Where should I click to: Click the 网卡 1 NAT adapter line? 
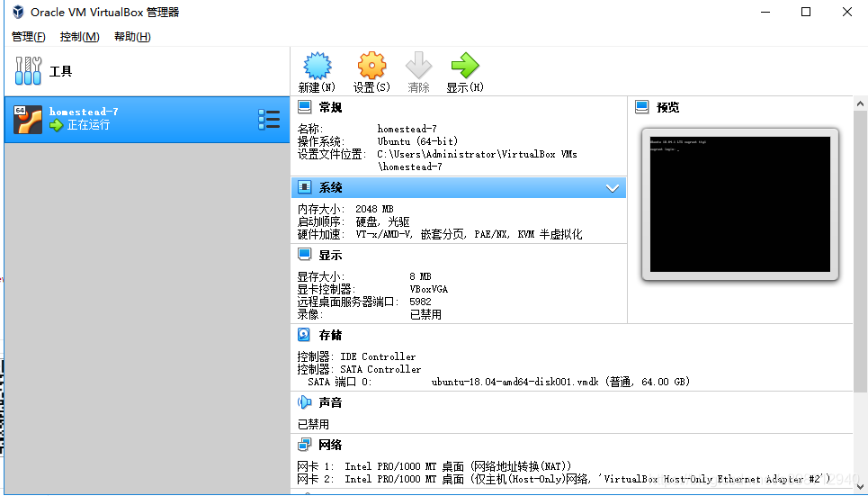[434, 466]
